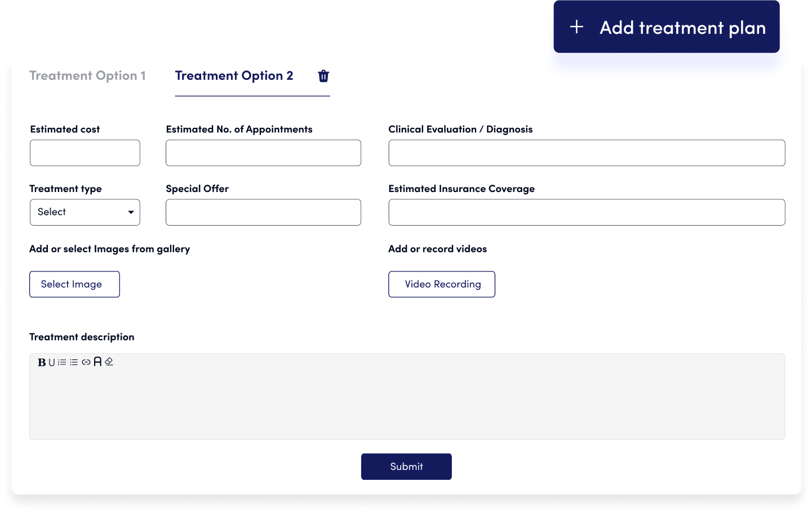Insert numbered list in treatment description
The width and height of the screenshot is (812, 513).
[62, 362]
